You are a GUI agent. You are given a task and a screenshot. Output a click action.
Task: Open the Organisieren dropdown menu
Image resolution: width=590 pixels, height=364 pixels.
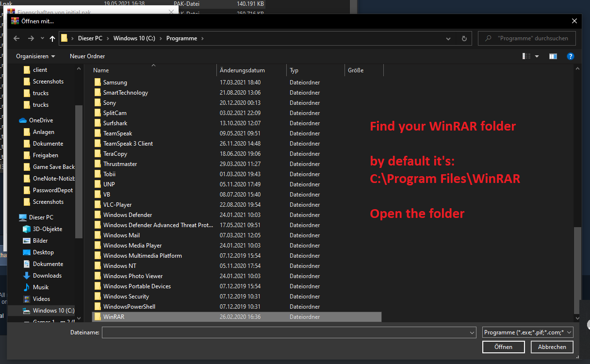[35, 56]
